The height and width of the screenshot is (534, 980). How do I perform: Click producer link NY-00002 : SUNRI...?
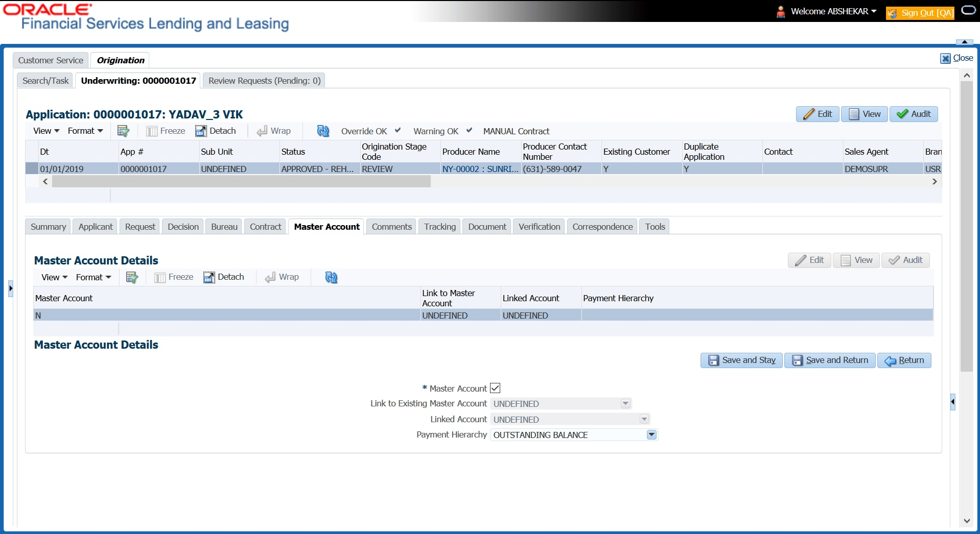coord(480,169)
